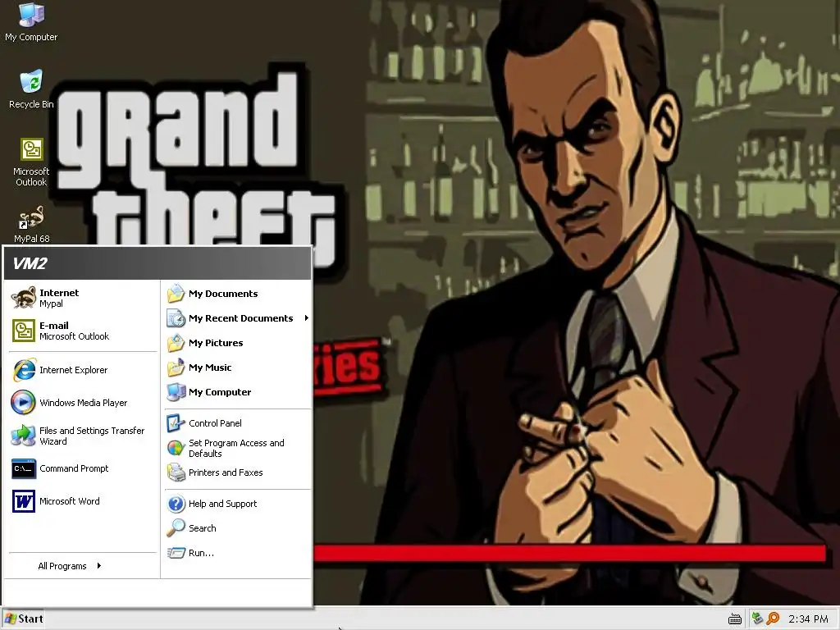The image size is (840, 630).
Task: Click the Files and Settings Transfer Wizard icon
Action: click(x=24, y=436)
